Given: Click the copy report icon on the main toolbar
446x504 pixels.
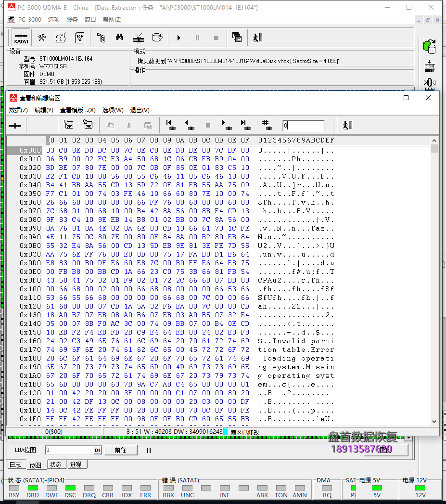Looking at the screenshot, I should point(237,37).
